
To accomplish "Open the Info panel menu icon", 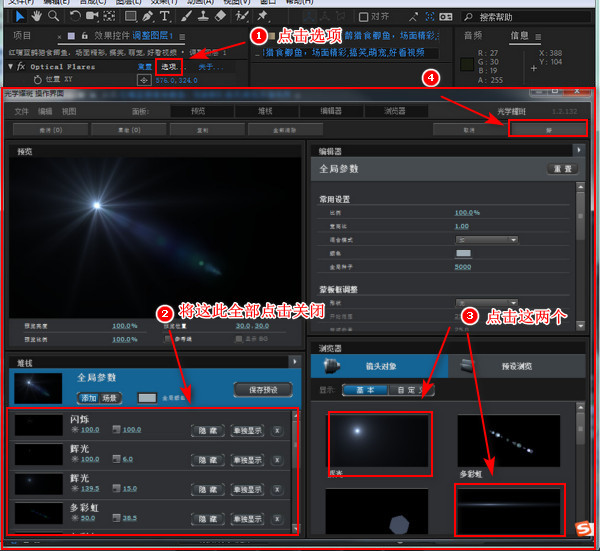I will pos(538,37).
